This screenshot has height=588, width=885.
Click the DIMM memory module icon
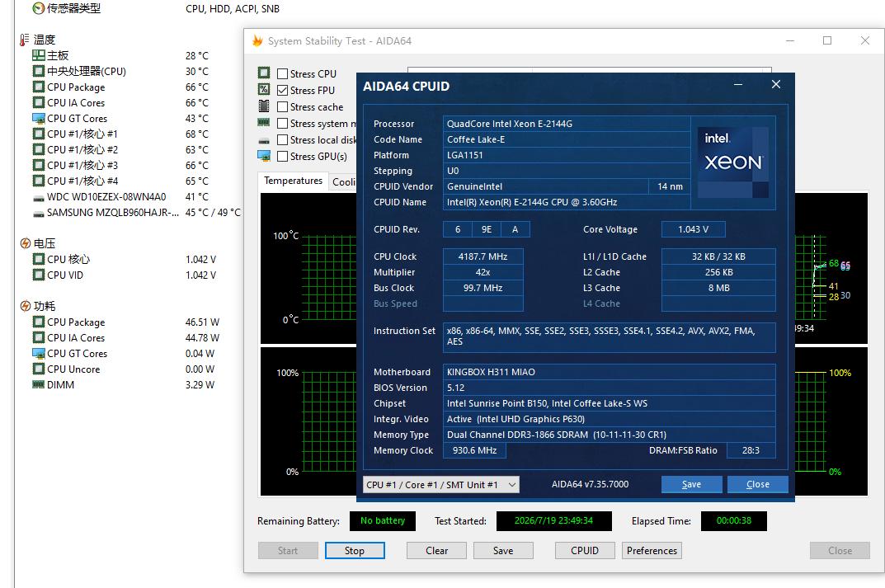tap(39, 385)
